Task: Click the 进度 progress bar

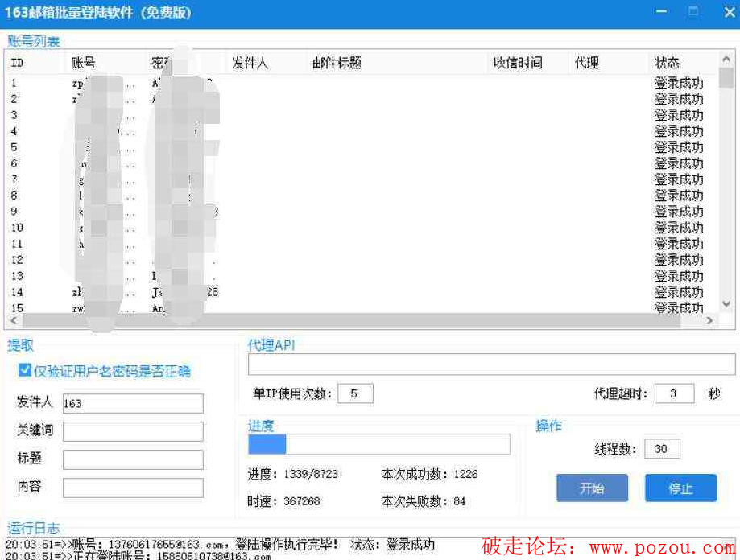Action: click(379, 444)
